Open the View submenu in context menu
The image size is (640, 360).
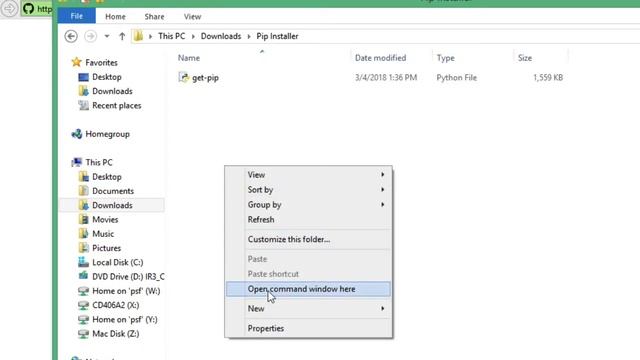click(x=308, y=175)
